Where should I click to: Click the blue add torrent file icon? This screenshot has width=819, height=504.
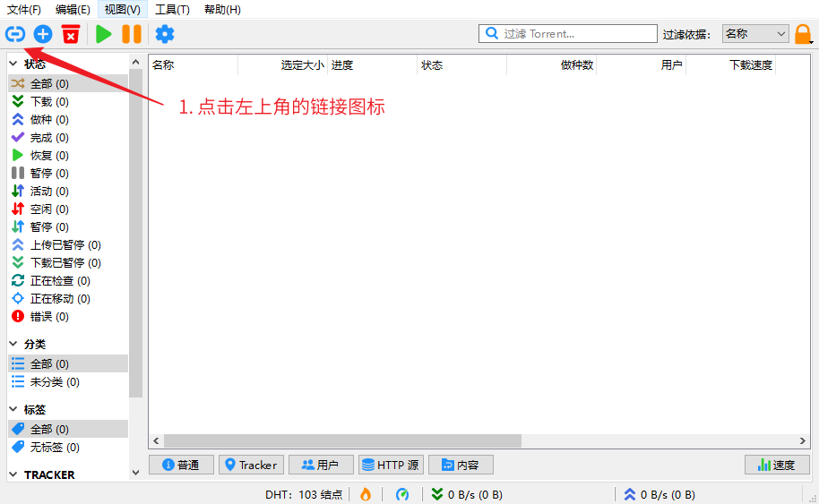click(x=43, y=34)
